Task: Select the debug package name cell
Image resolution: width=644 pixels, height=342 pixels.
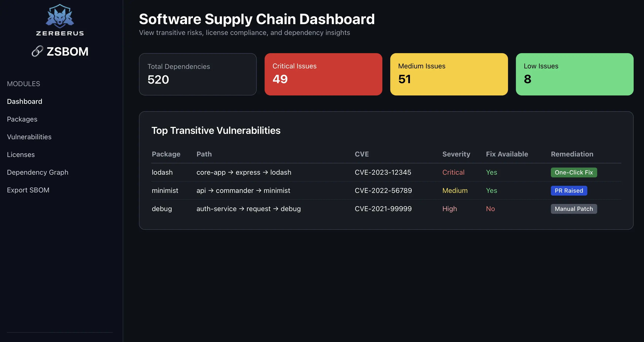Action: pyautogui.click(x=162, y=209)
